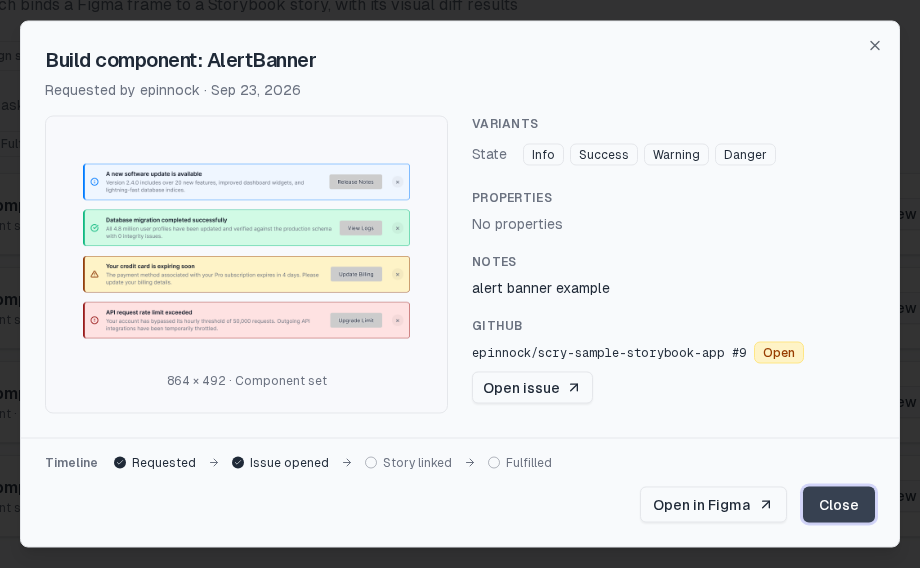This screenshot has width=920, height=568.
Task: Click the 'No properties' text
Action: (x=517, y=224)
